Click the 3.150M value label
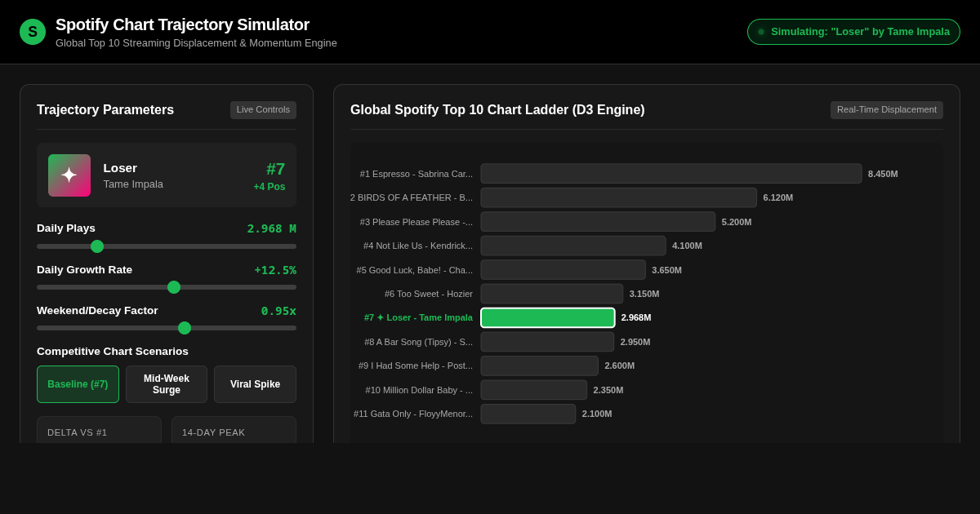Image resolution: width=980 pixels, height=514 pixels. 644,294
